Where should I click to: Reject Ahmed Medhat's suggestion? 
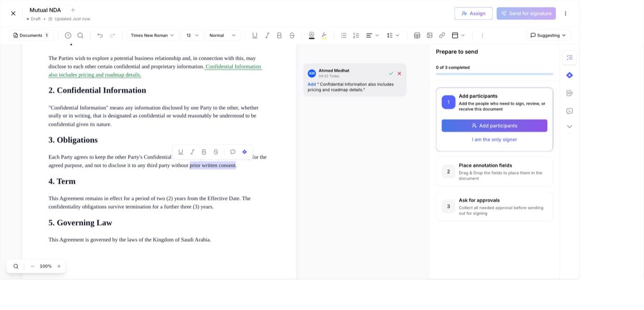pos(399,73)
